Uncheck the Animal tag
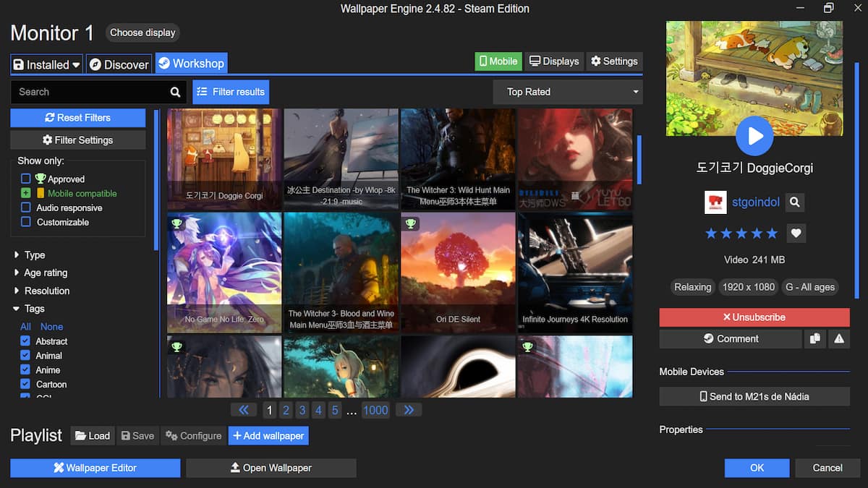 click(26, 356)
